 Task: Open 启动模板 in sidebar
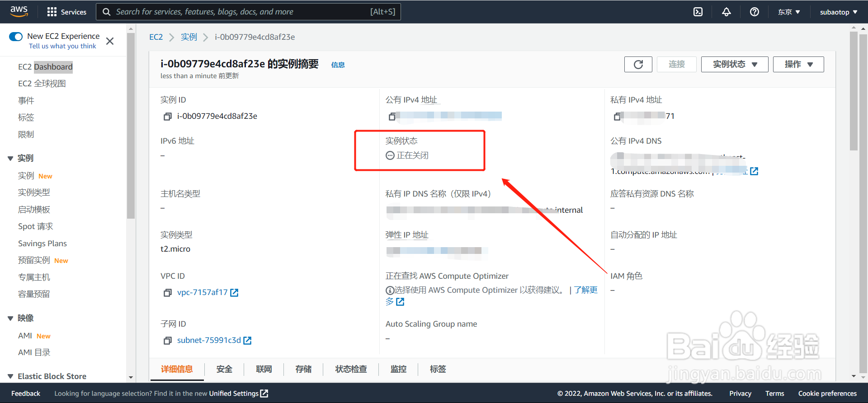tap(34, 210)
